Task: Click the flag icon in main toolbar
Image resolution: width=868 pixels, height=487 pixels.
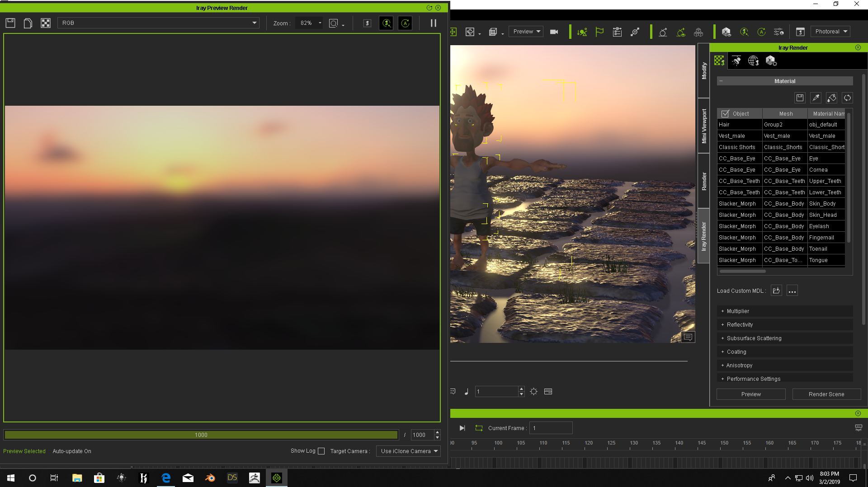Action: [599, 32]
